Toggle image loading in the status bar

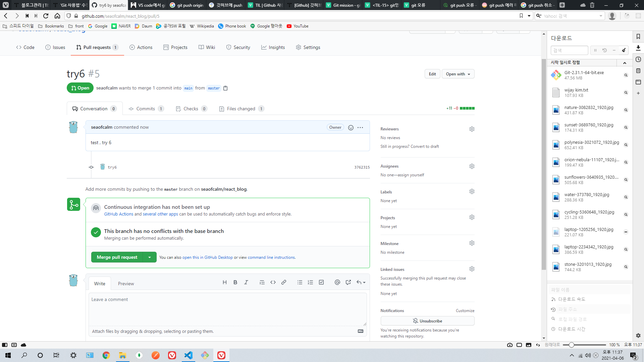pos(529,345)
